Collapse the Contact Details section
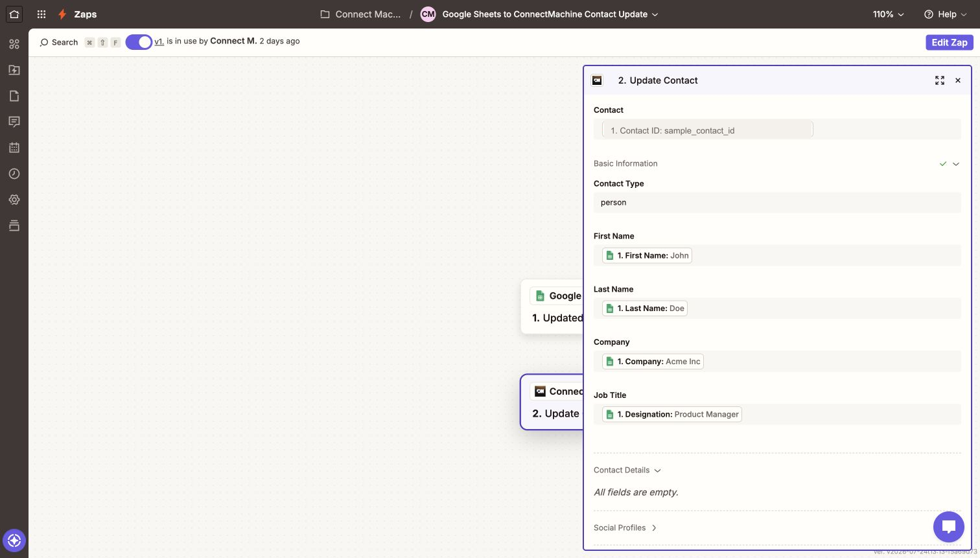 coord(627,470)
